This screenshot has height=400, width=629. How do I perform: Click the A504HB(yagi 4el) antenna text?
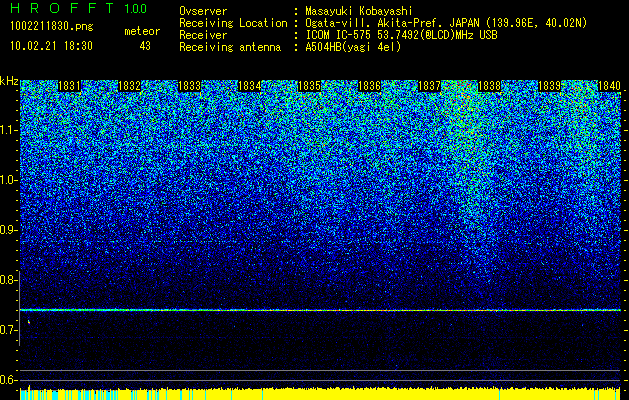point(353,47)
